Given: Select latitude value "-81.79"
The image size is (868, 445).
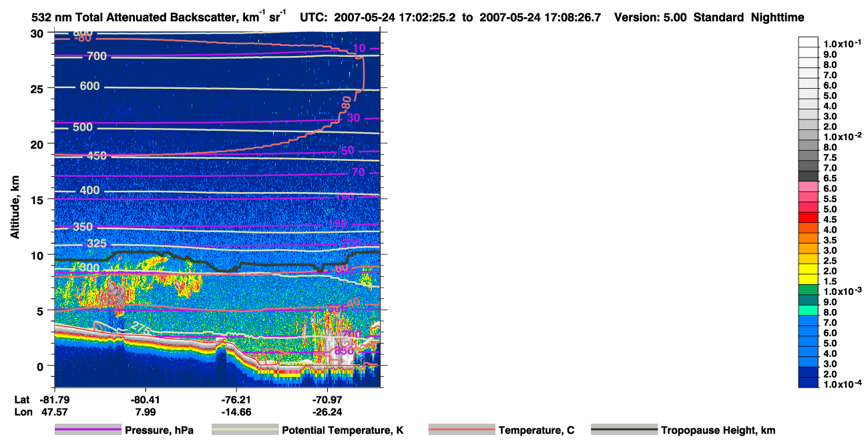Looking at the screenshot, I should 54,399.
